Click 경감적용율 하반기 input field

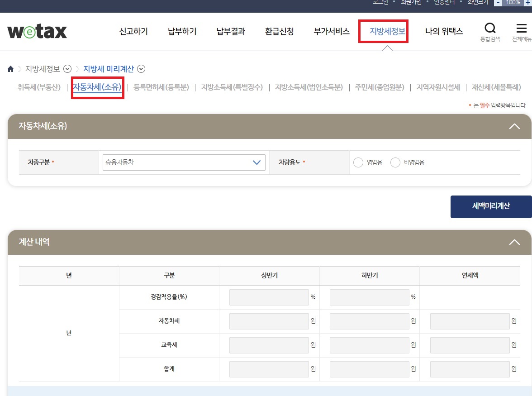370,297
